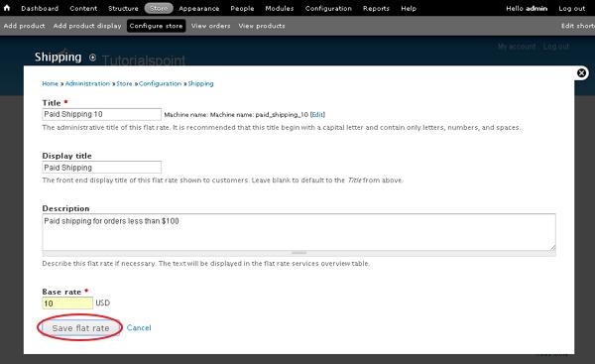
Task: Click Edit shortcuts link
Action: [x=578, y=26]
